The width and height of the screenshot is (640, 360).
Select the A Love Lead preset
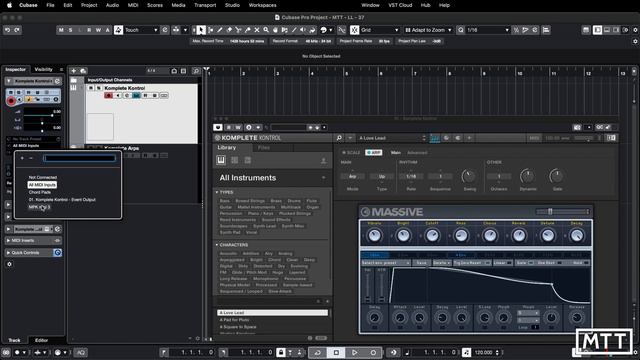coord(272,313)
